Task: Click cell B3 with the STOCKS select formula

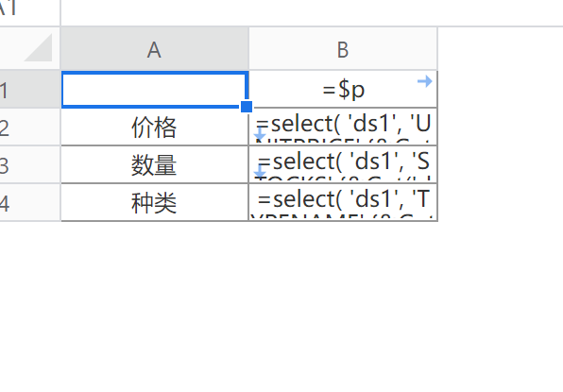Action: click(343, 164)
